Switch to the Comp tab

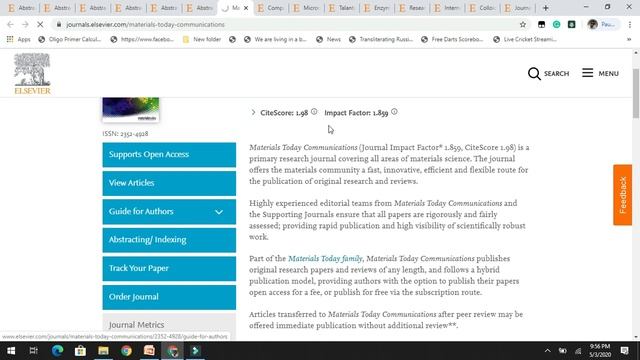pos(271,8)
